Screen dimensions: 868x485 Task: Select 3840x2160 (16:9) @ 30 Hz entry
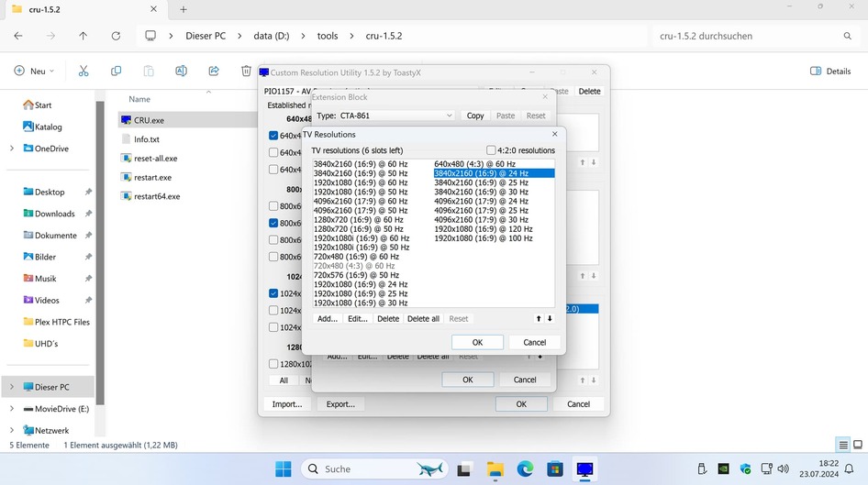[481, 192]
